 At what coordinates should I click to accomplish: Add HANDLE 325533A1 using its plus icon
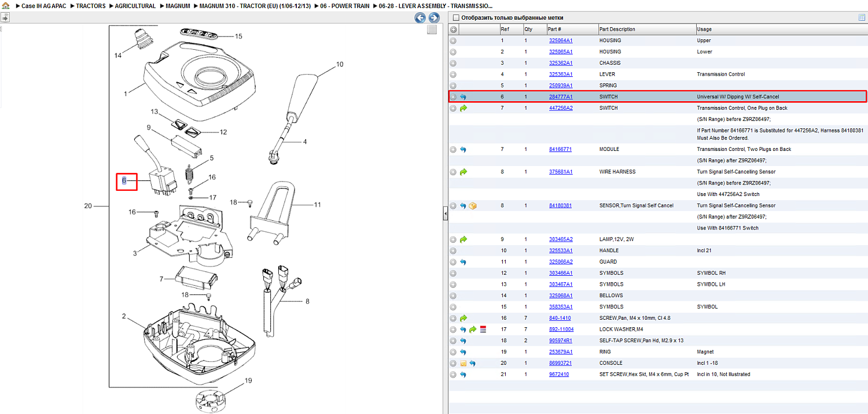pyautogui.click(x=453, y=251)
